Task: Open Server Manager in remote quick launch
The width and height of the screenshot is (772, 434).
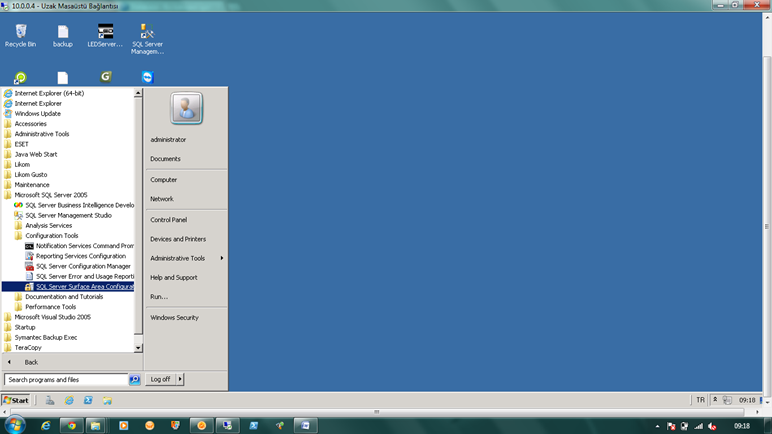Action: tap(50, 401)
